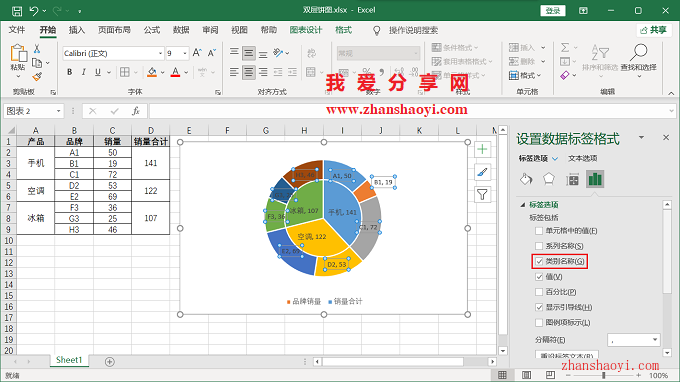
Task: Expand the formula bar chevron
Action: [x=671, y=111]
